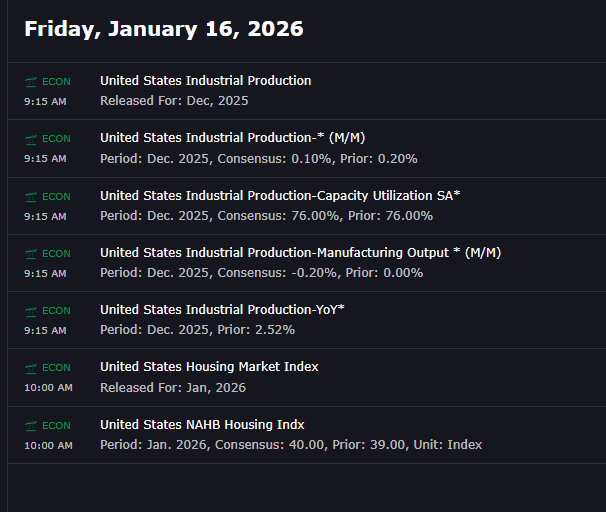Screen dimensions: 606x512
Task: Click ECON icon beside United States Industrial Production
Action: [31, 82]
